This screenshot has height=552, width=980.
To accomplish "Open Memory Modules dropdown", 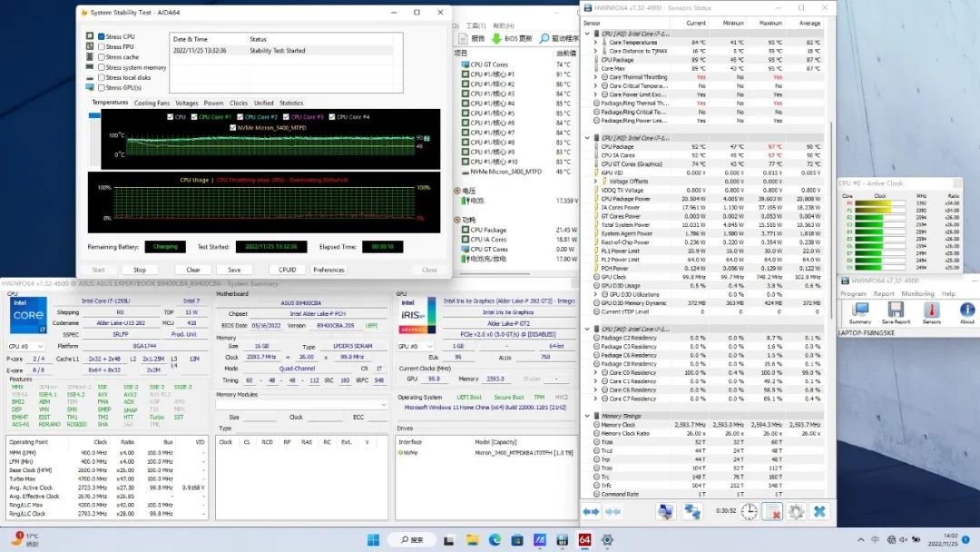I will [301, 404].
